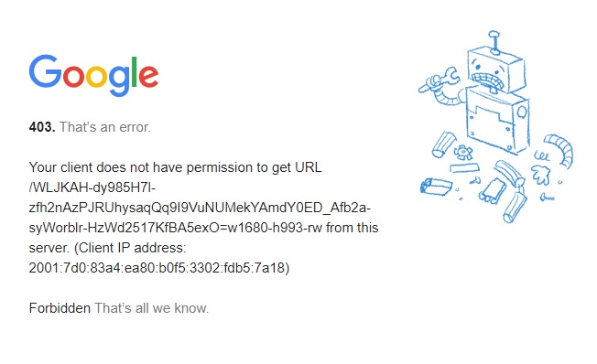Click "That's an error." text

[105, 127]
